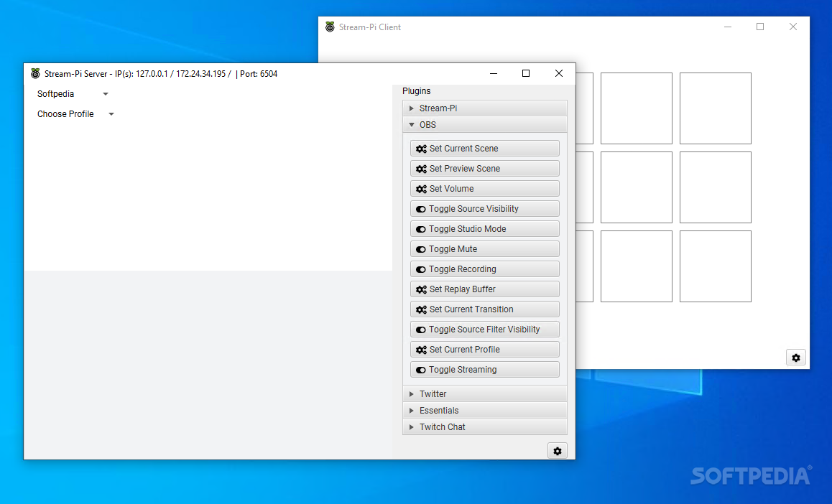Click top-right action box in Client grid

pos(716,108)
